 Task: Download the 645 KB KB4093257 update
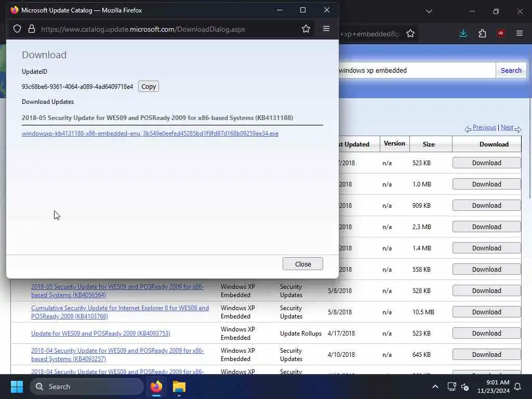point(486,354)
